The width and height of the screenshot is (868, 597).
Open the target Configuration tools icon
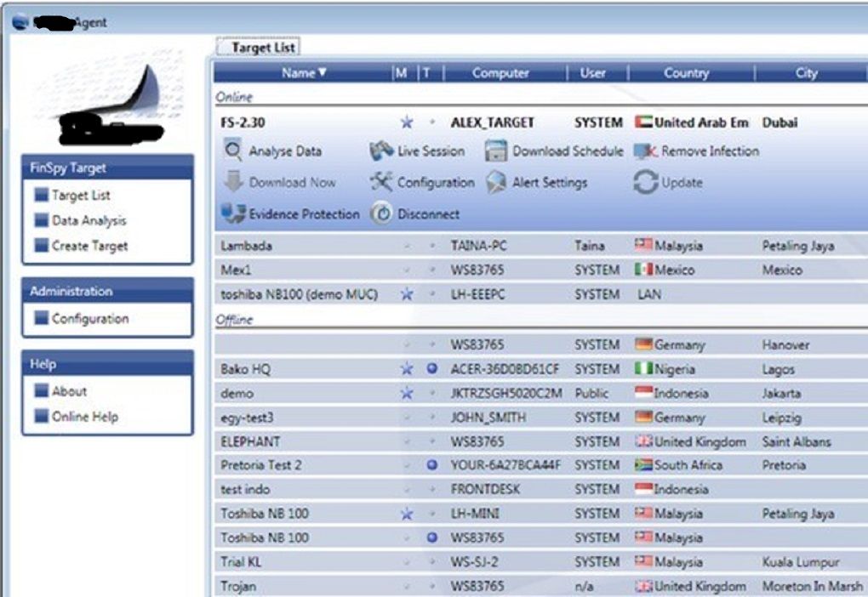click(381, 181)
